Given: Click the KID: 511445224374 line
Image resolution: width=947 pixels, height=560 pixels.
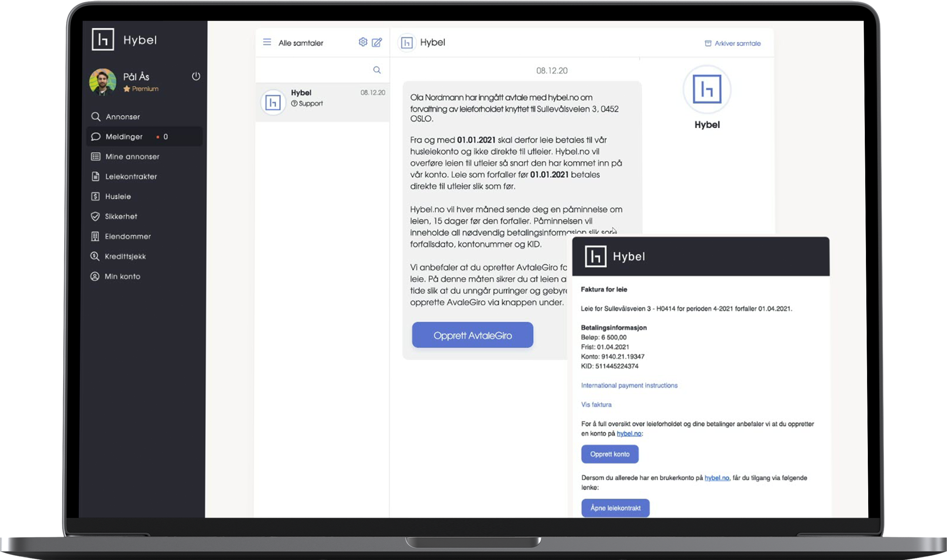Looking at the screenshot, I should pos(609,366).
